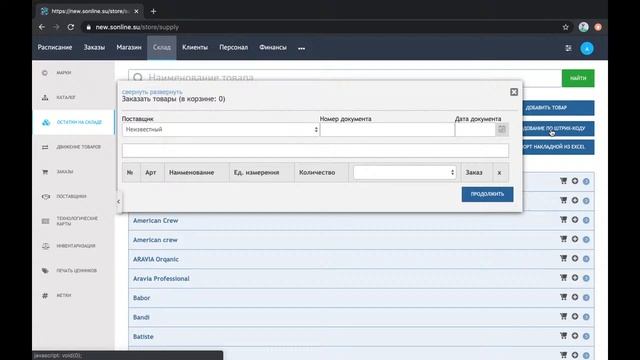Expand the Batiste brand row
The image size is (640, 360).
[x=143, y=337]
